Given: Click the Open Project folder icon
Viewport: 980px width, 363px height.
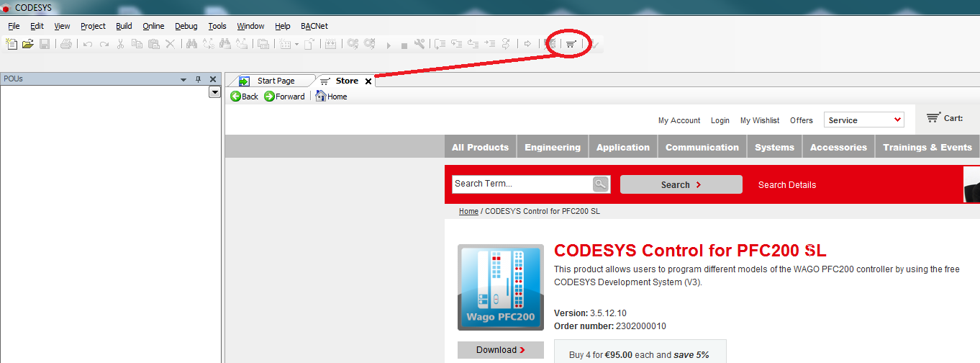Looking at the screenshot, I should (x=28, y=44).
